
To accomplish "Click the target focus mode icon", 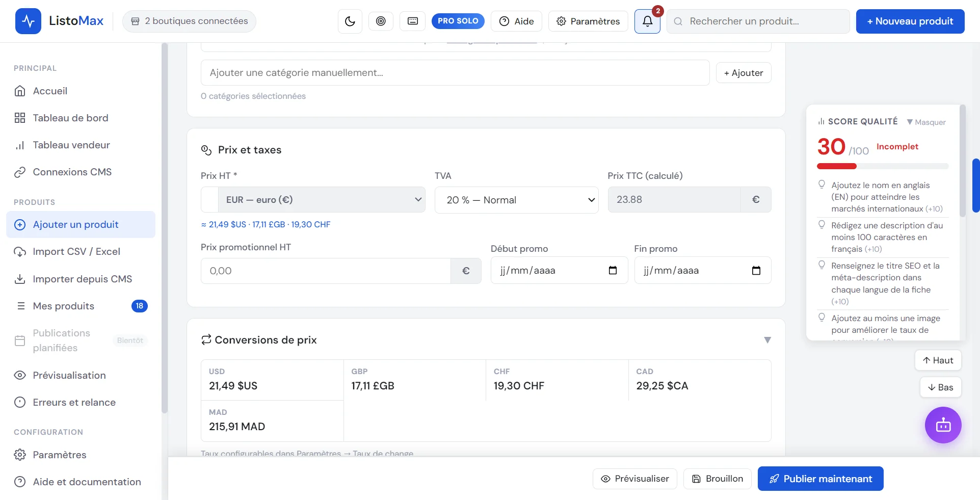I will pos(381,21).
